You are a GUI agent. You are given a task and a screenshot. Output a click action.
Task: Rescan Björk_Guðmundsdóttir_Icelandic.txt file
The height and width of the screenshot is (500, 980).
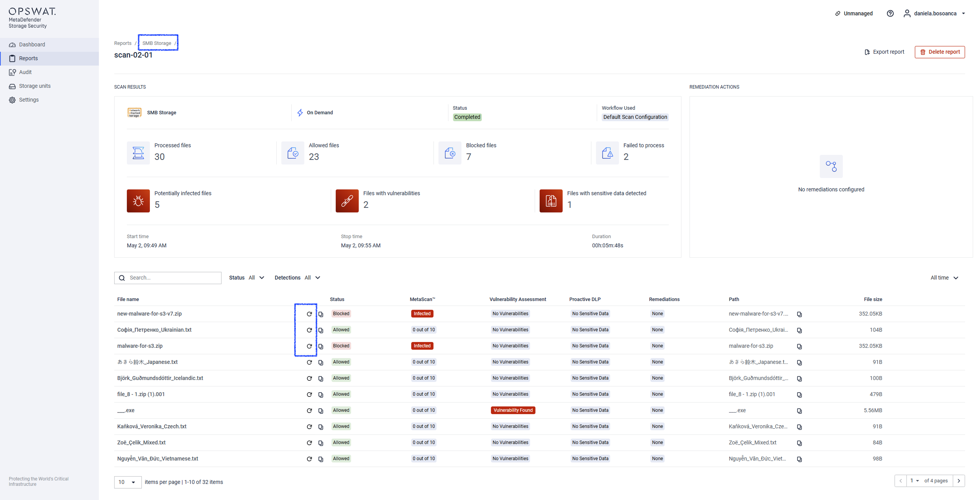(309, 378)
